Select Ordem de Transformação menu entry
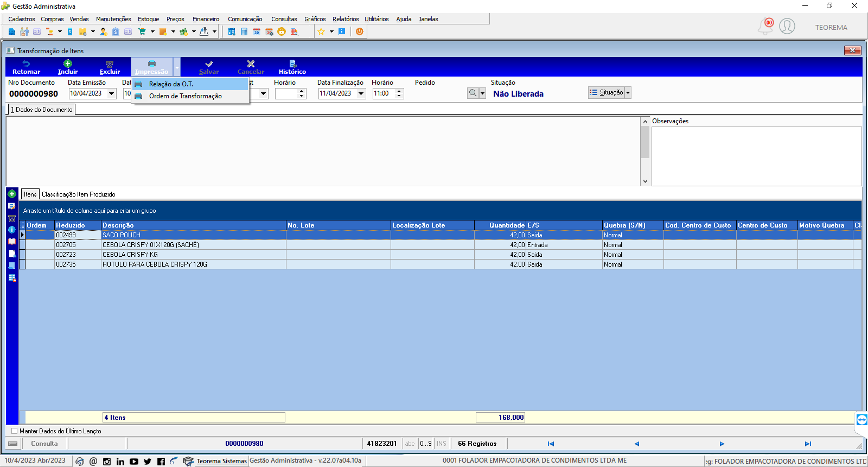The height and width of the screenshot is (467, 868). click(x=186, y=96)
